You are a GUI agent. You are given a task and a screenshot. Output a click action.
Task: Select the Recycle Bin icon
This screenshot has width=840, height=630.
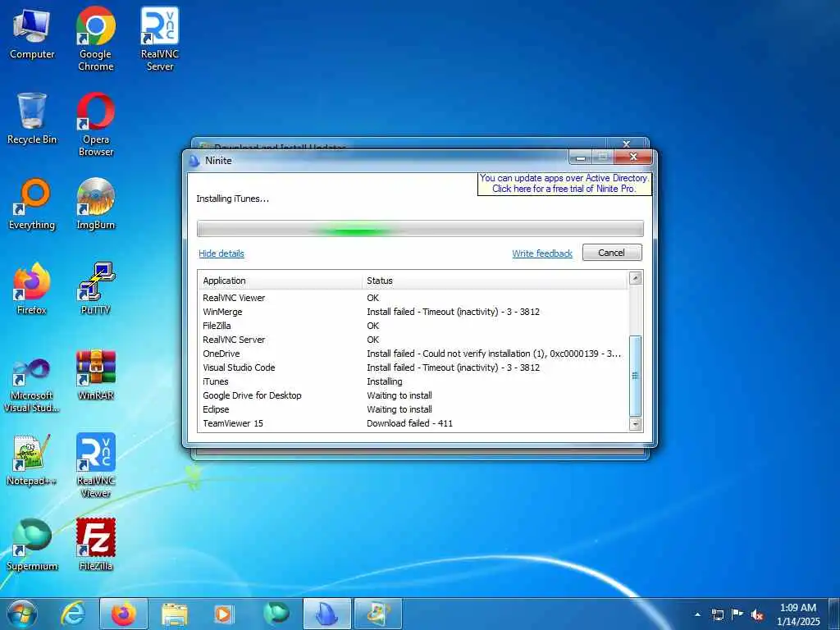click(32, 118)
